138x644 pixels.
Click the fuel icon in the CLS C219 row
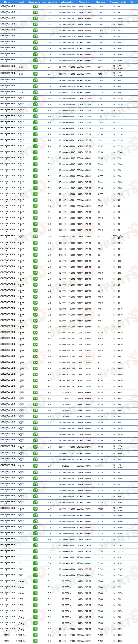35,93
